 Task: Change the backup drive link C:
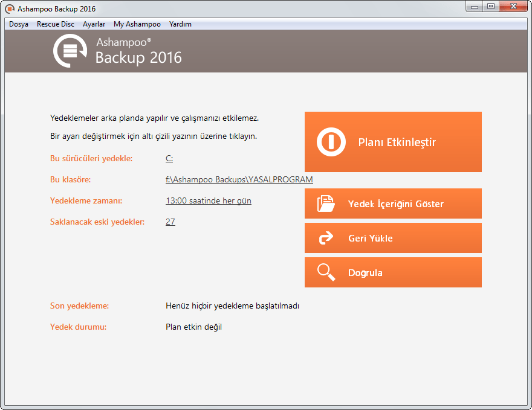coord(169,159)
